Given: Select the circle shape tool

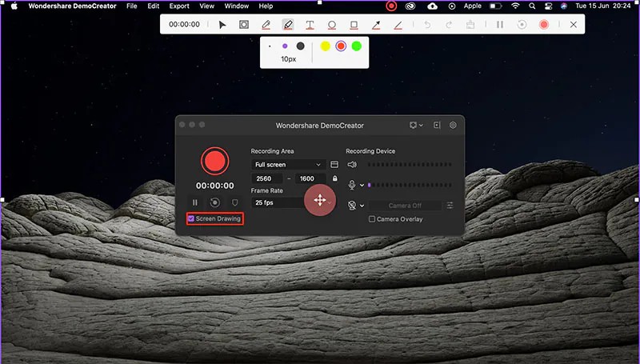Looking at the screenshot, I should (x=332, y=25).
